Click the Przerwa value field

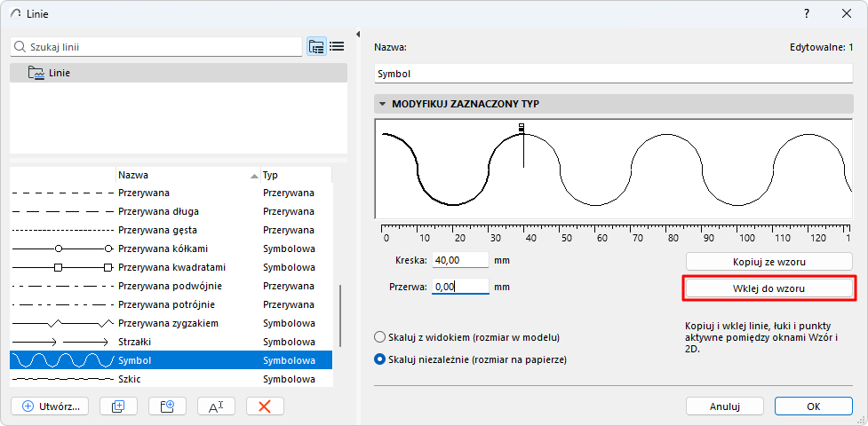coord(460,287)
